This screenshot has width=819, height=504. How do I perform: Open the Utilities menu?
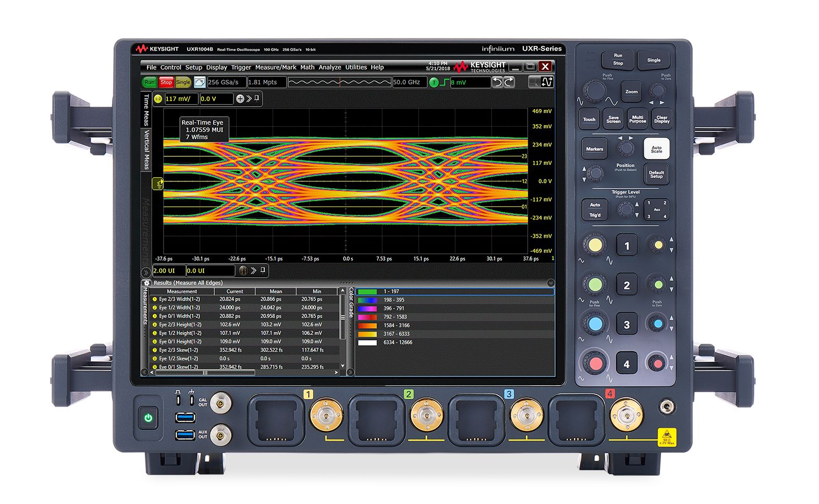[x=356, y=67]
